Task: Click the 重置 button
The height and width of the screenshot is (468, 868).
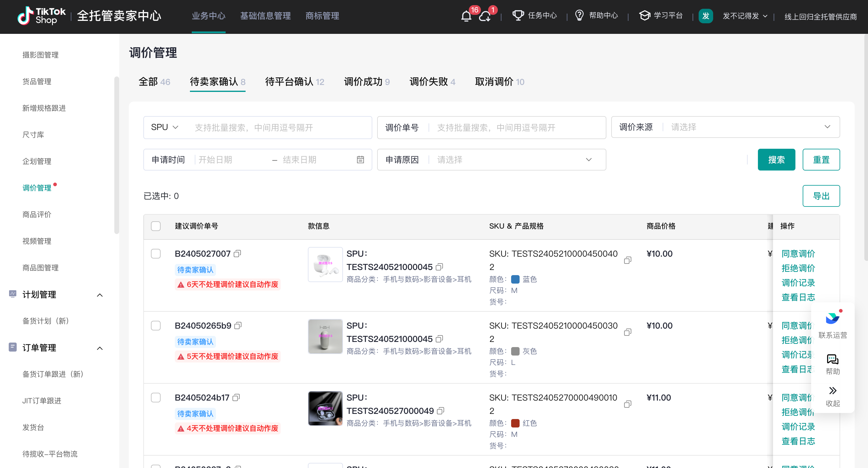Action: [821, 160]
